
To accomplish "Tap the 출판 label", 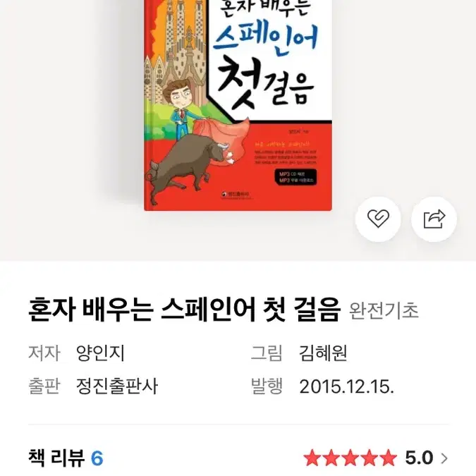I will pos(44,386).
